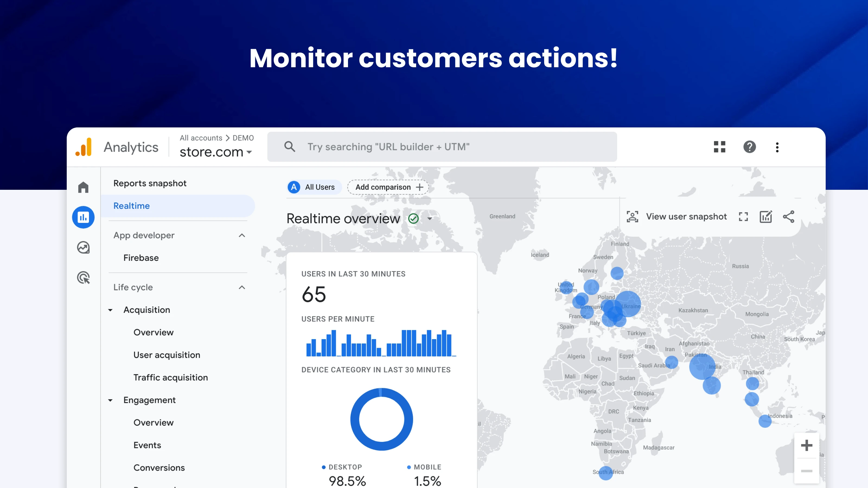The width and height of the screenshot is (868, 488).
Task: Click the Add comparison button
Action: (x=388, y=187)
